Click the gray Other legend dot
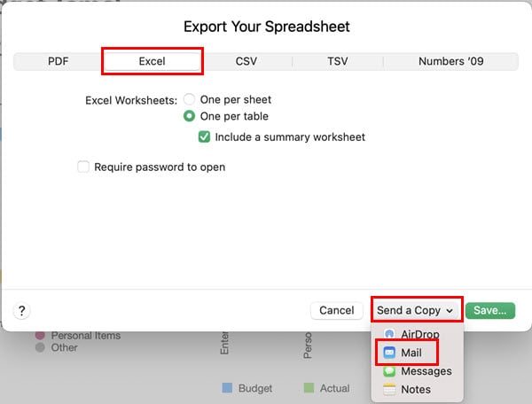The image size is (532, 404). [x=40, y=348]
